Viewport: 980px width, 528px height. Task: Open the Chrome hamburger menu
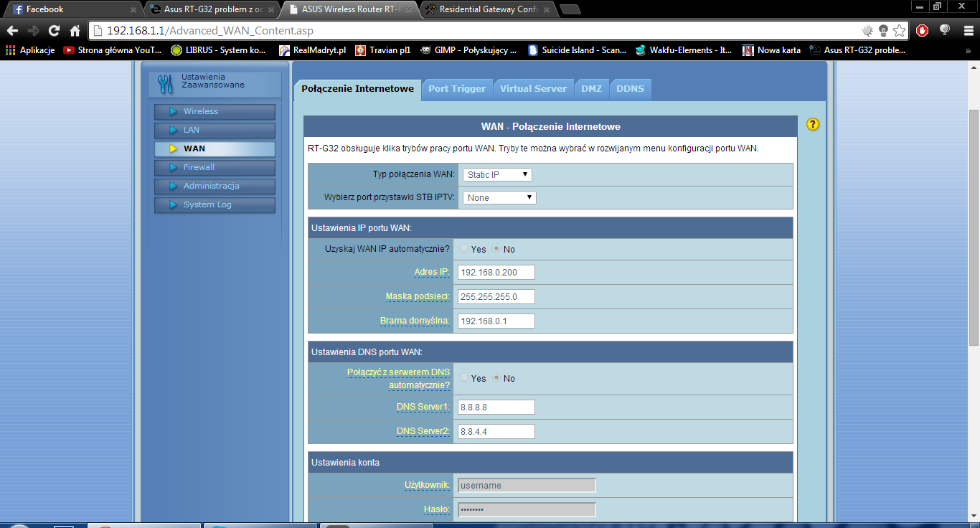click(x=968, y=31)
